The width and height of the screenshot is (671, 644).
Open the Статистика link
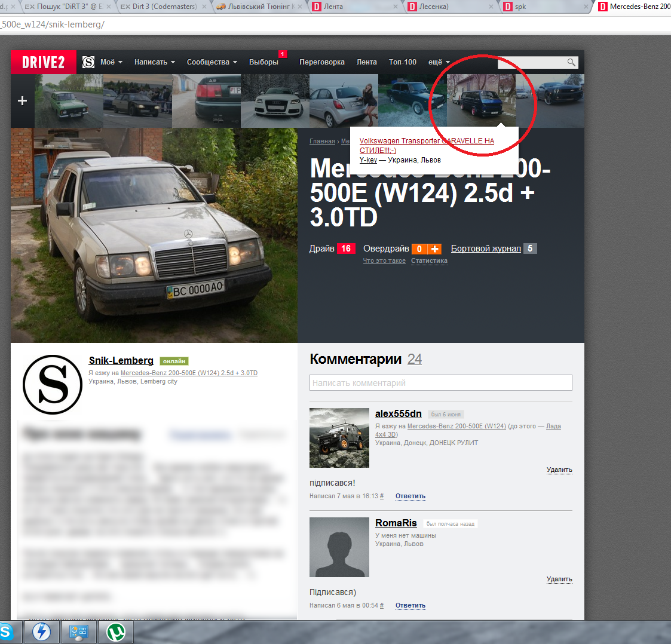pos(429,260)
